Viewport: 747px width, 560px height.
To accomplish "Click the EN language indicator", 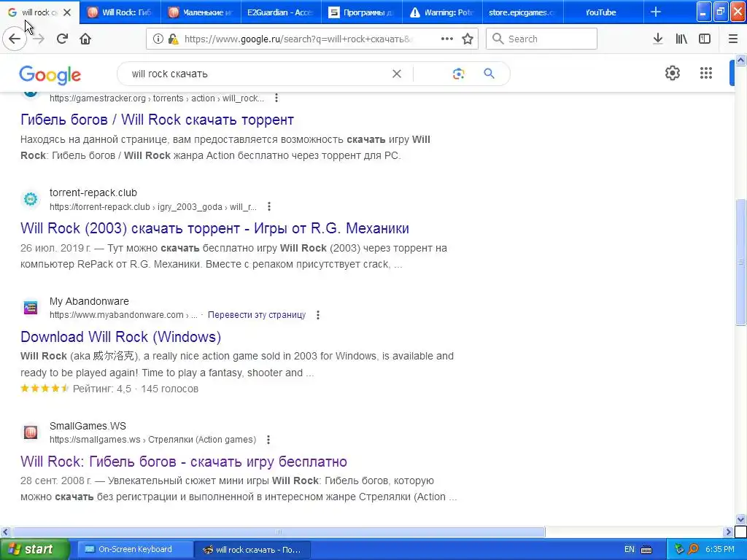I will click(630, 549).
